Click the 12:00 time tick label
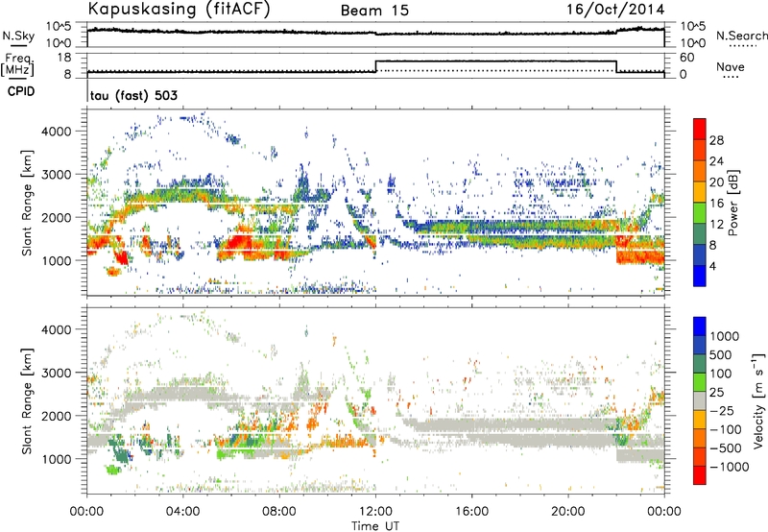The width and height of the screenshot is (768, 532). [x=375, y=512]
